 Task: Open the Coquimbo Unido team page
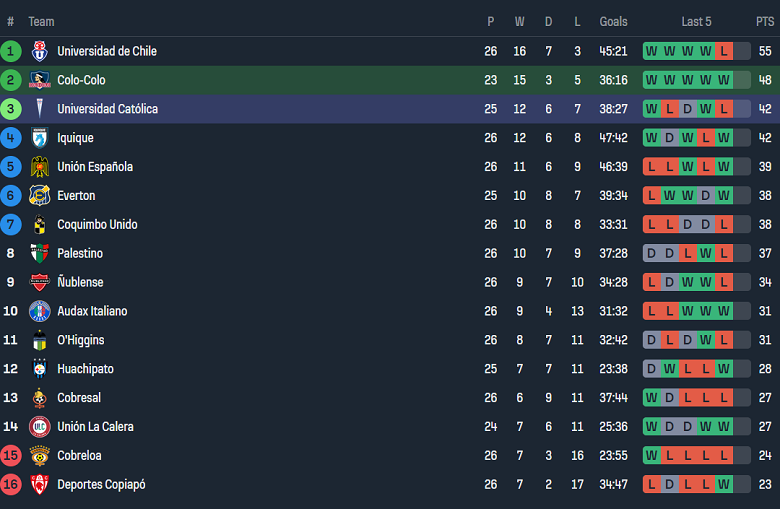97,225
